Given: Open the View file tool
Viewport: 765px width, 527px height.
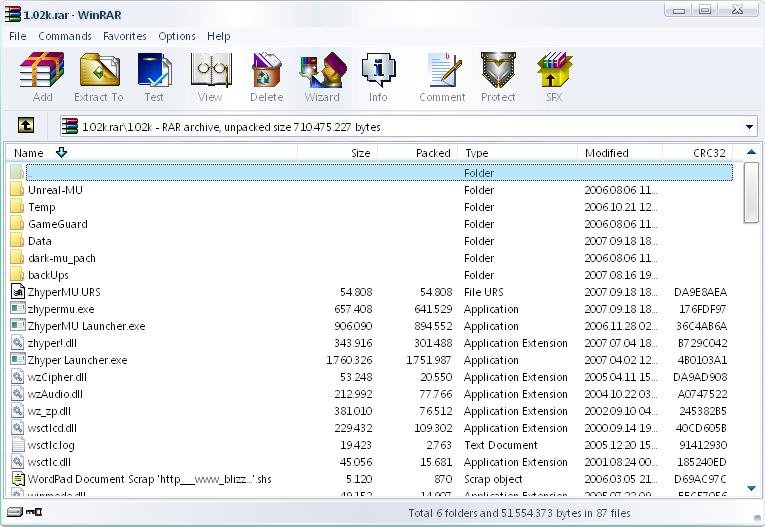Looking at the screenshot, I should click(x=210, y=77).
